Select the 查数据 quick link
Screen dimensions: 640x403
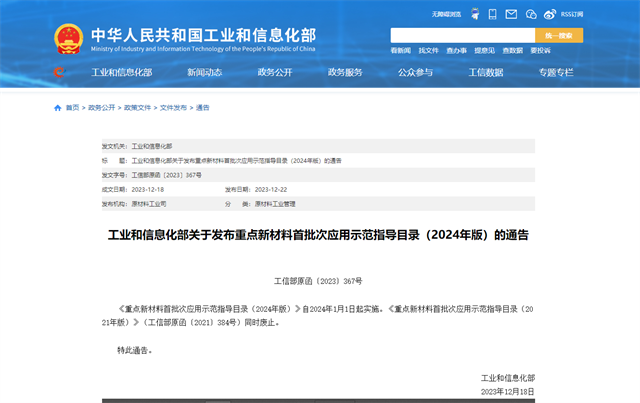(x=512, y=51)
